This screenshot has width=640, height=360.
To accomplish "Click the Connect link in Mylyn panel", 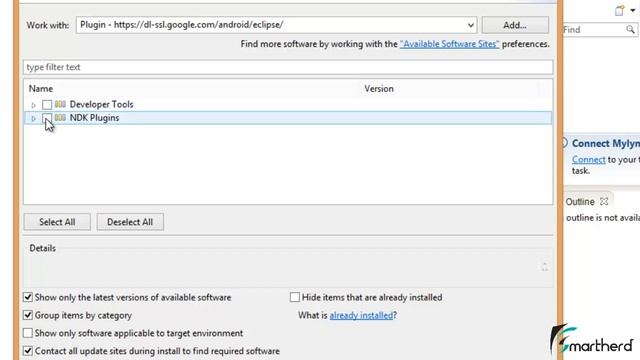I will coord(589,160).
